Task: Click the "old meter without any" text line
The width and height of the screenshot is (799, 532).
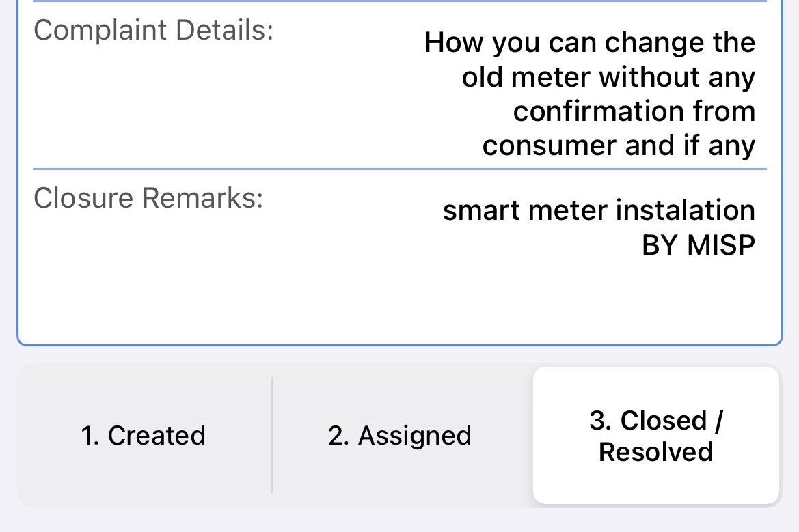Action: (608, 77)
